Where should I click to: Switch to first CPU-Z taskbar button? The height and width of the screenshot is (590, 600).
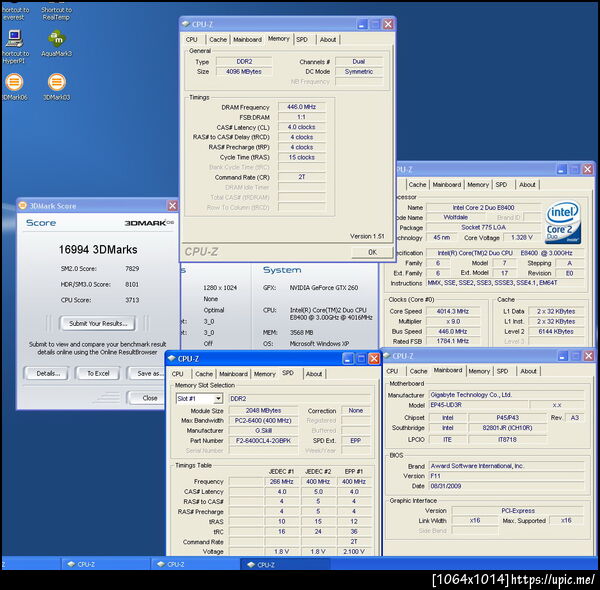point(105,564)
